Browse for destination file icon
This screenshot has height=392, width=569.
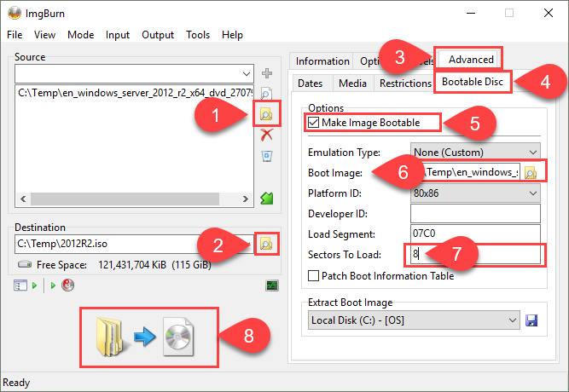tap(266, 244)
